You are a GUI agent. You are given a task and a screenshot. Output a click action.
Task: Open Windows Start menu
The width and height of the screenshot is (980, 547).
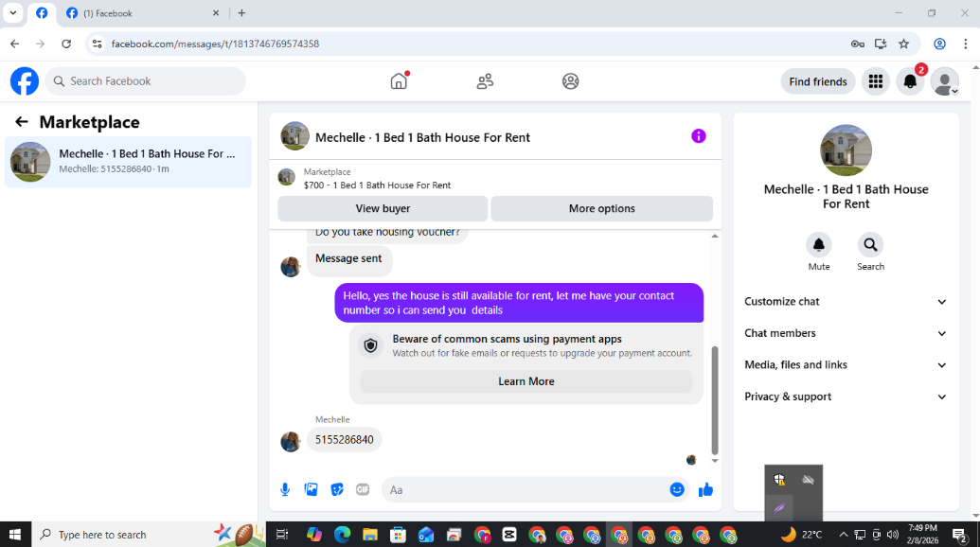pos(15,535)
